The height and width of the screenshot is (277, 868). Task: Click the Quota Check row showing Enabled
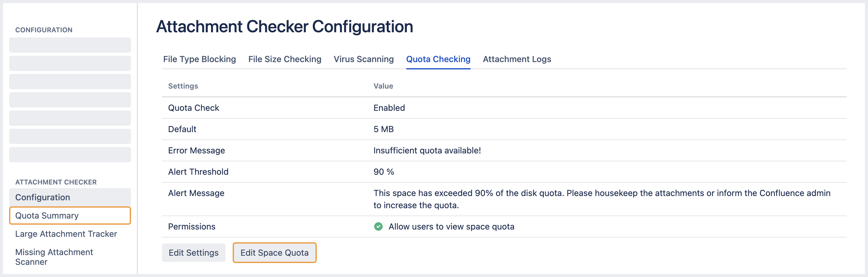[194, 108]
